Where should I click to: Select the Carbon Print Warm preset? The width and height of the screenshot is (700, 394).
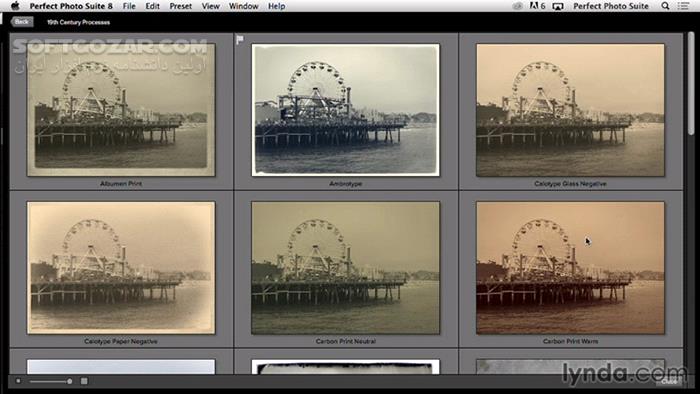pyautogui.click(x=570, y=268)
